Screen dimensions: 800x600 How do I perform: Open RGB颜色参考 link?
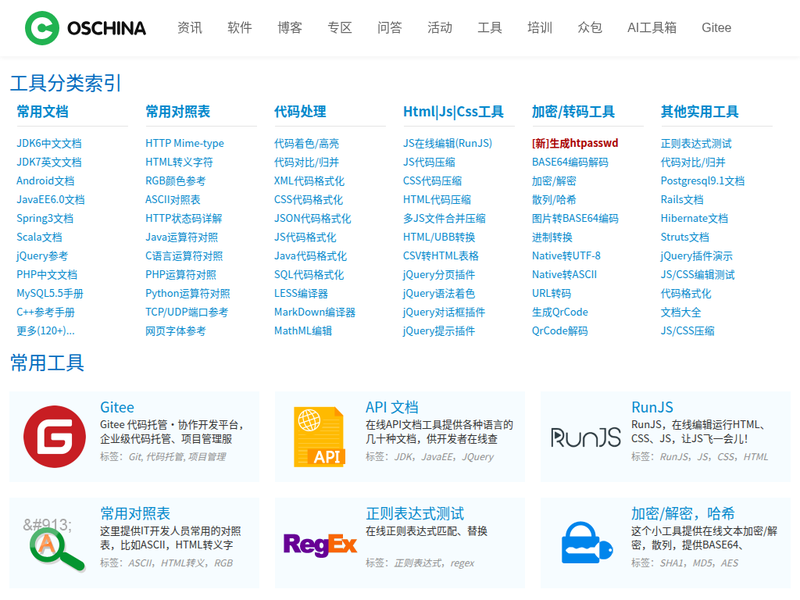coord(176,181)
